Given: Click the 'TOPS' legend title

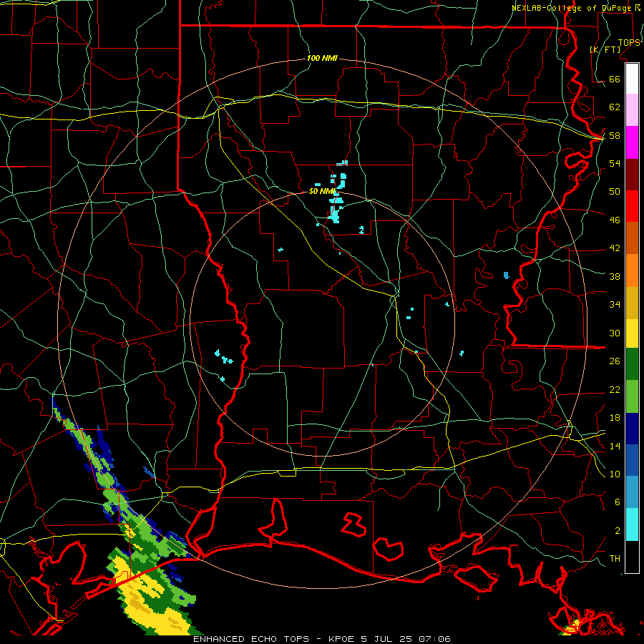Looking at the screenshot, I should point(629,42).
